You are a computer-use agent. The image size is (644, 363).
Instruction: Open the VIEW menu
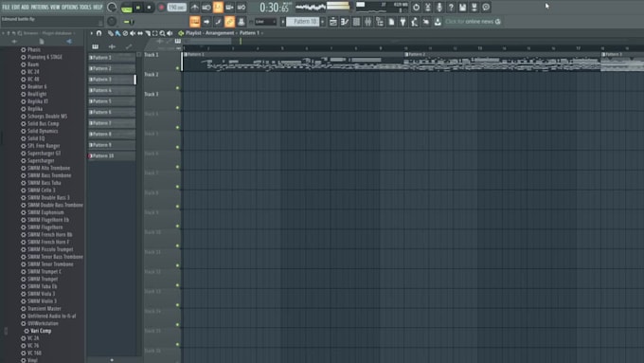(55, 7)
